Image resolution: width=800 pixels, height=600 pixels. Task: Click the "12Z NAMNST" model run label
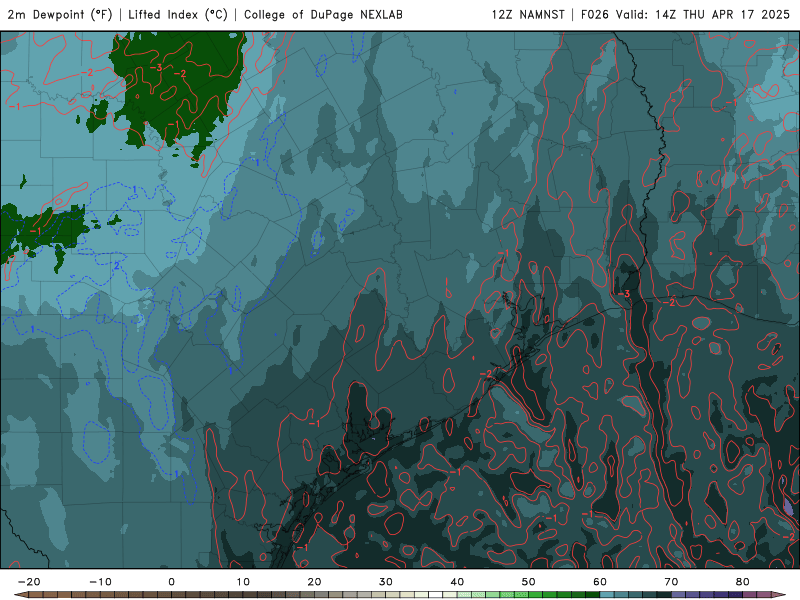click(x=528, y=14)
